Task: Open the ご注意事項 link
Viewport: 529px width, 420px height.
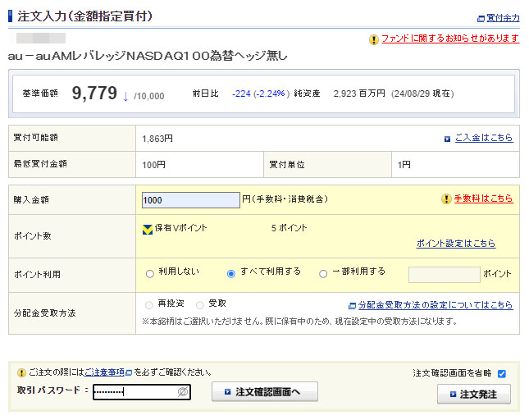Action: pos(108,372)
